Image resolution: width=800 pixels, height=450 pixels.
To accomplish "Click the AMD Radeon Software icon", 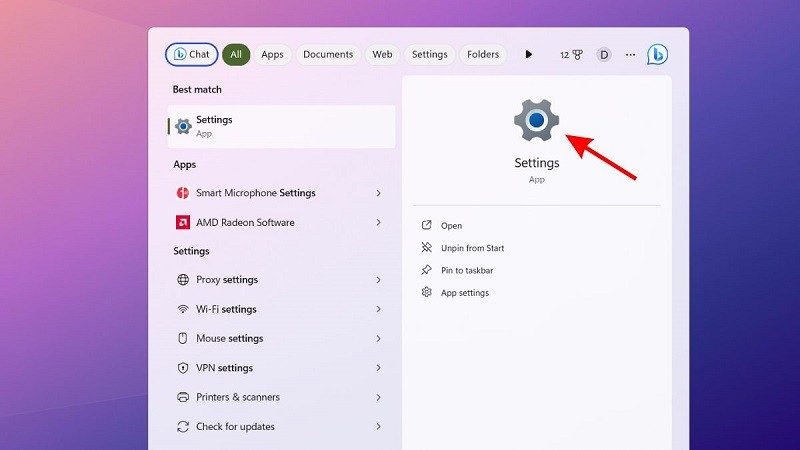I will (x=183, y=222).
